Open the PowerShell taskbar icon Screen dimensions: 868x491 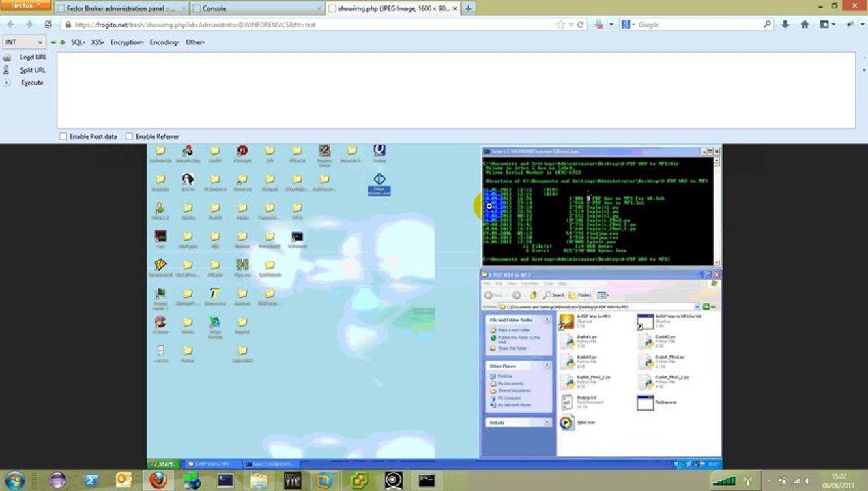click(x=91, y=480)
